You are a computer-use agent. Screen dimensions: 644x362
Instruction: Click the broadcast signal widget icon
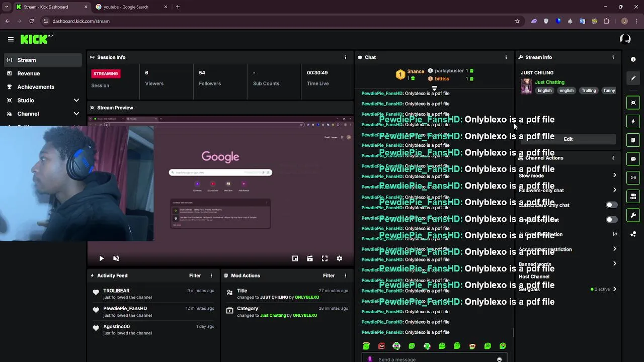pos(633,177)
